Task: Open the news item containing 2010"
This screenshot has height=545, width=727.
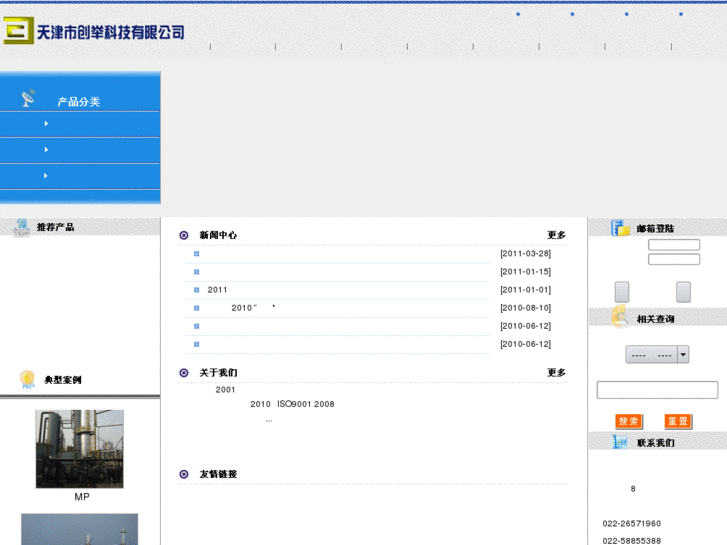Action: point(254,308)
